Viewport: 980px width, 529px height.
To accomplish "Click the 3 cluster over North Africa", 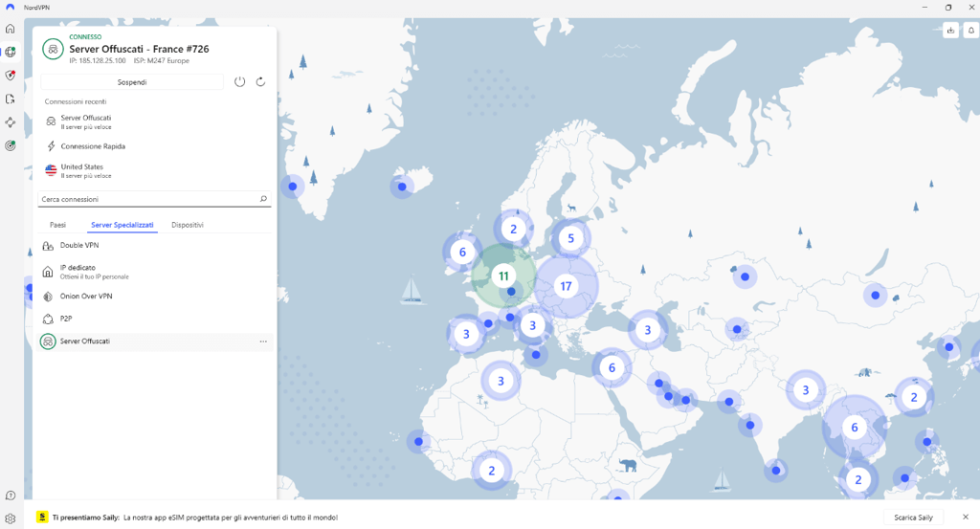I will [x=500, y=381].
